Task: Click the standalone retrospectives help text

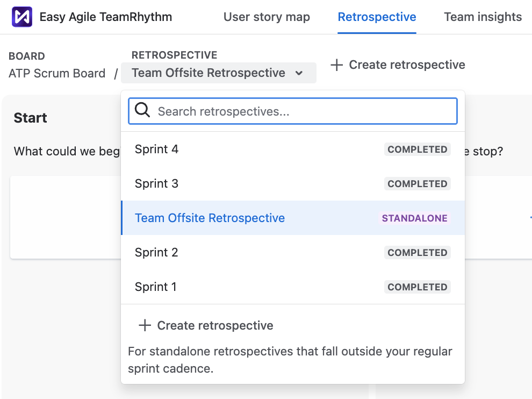Action: pyautogui.click(x=290, y=360)
